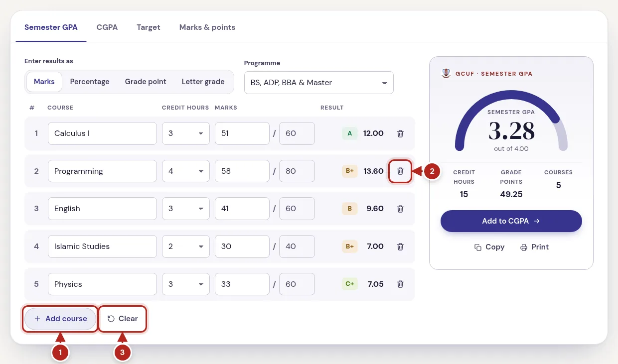Open credit hours dropdown for English
The width and height of the screenshot is (618, 364).
[186, 209]
